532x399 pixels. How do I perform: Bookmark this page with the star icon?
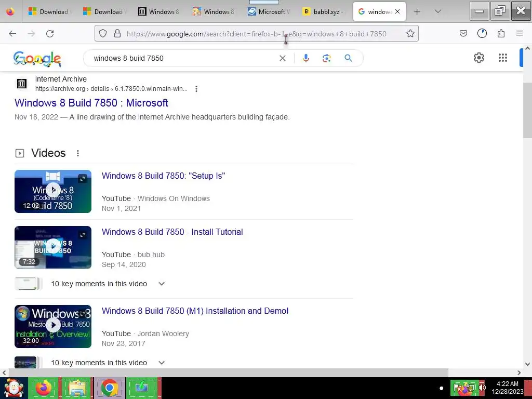410,34
